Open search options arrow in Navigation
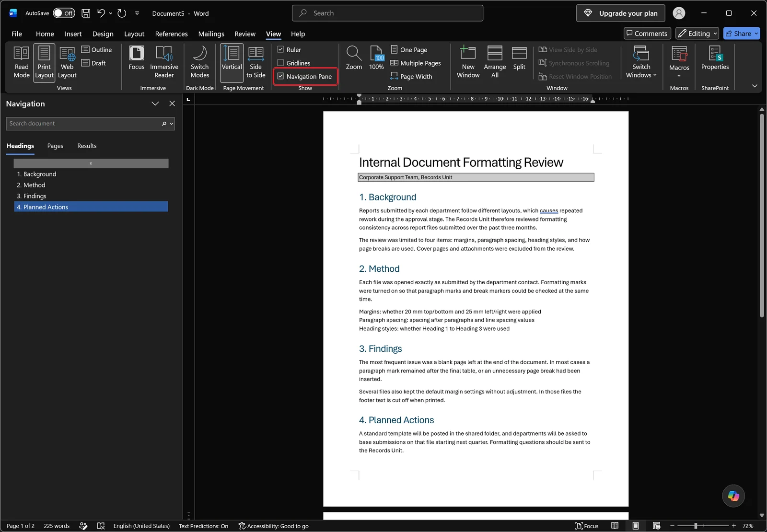 click(x=171, y=124)
